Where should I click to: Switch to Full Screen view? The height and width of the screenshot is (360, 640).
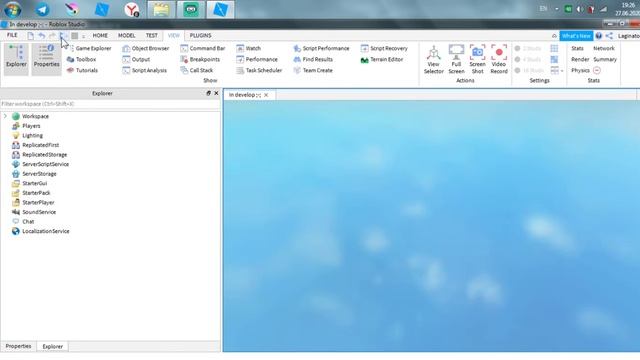(x=456, y=60)
